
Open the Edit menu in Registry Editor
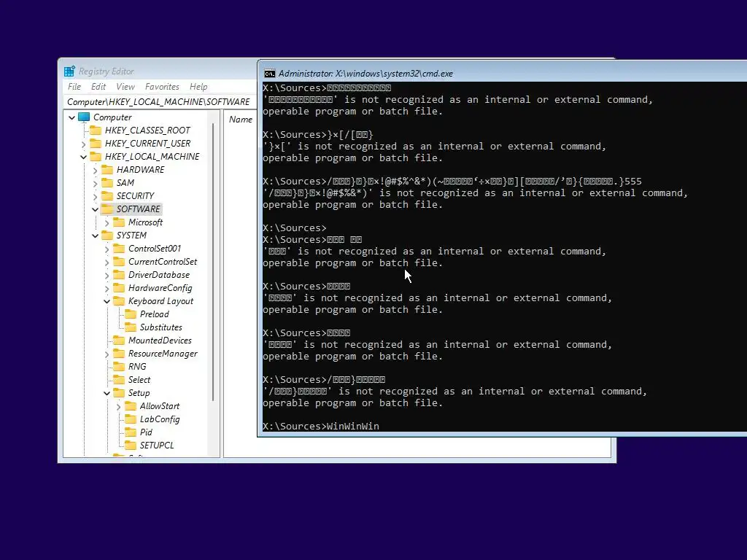(98, 87)
